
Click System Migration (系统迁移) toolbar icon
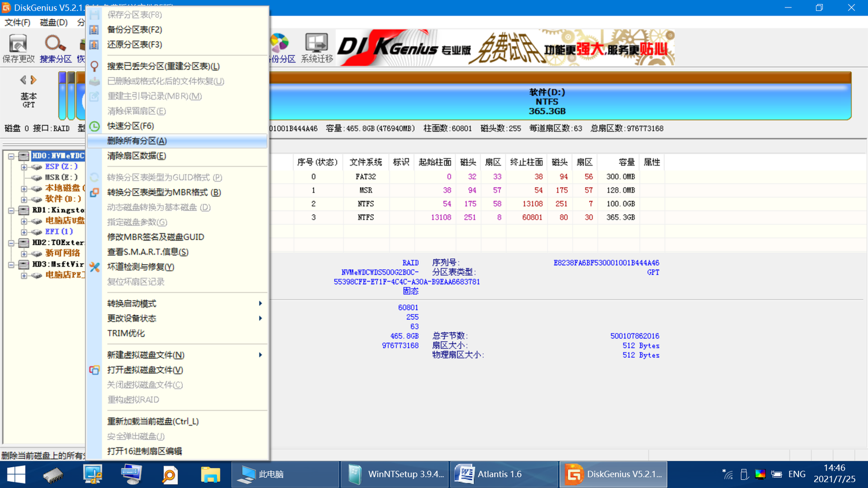click(317, 49)
